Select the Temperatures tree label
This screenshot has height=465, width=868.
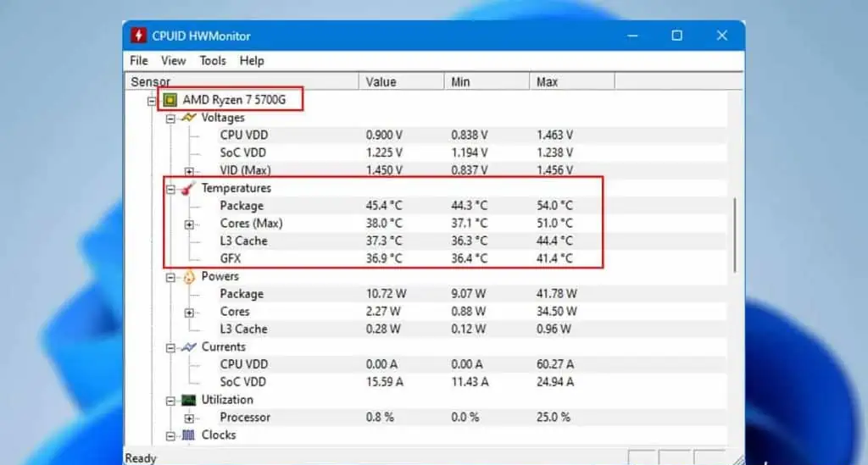236,188
